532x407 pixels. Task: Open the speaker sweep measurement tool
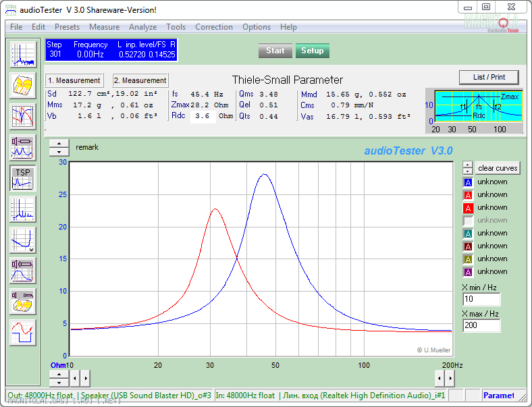tap(23, 148)
